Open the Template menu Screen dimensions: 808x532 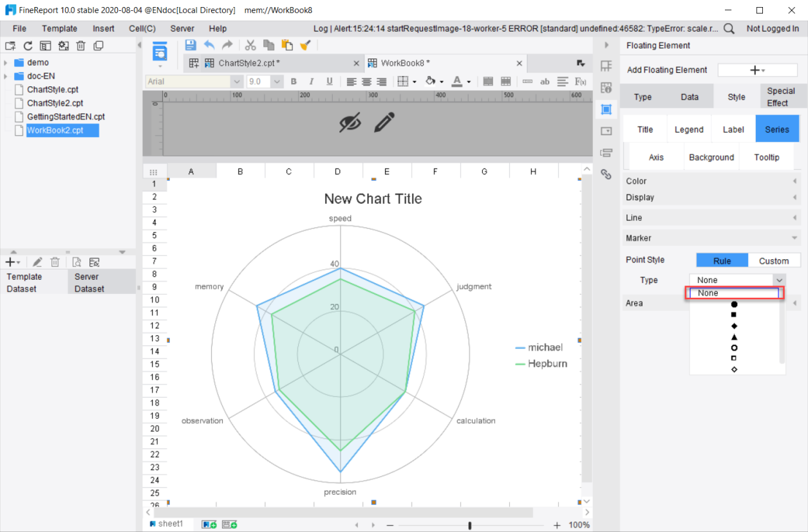pos(59,28)
